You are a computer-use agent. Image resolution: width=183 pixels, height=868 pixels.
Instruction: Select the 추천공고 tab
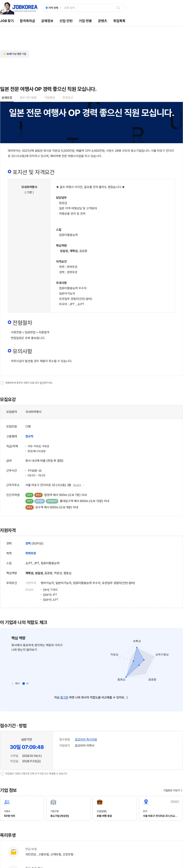click(67, 98)
